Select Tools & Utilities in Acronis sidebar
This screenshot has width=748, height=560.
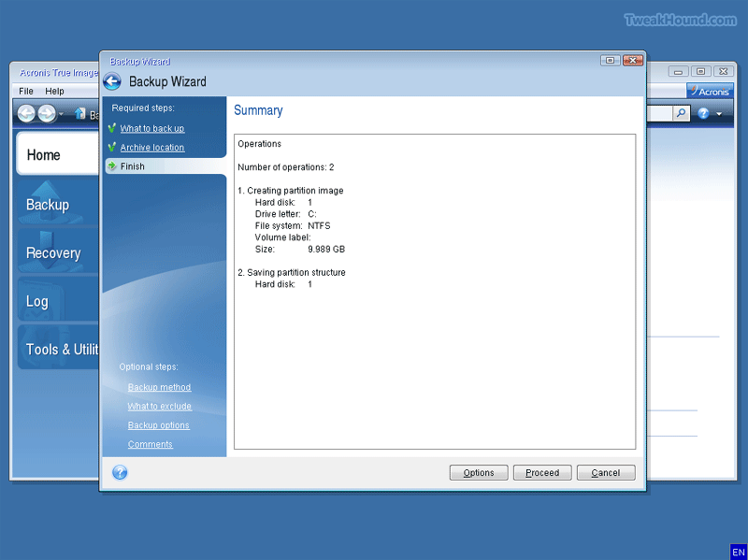tap(58, 348)
